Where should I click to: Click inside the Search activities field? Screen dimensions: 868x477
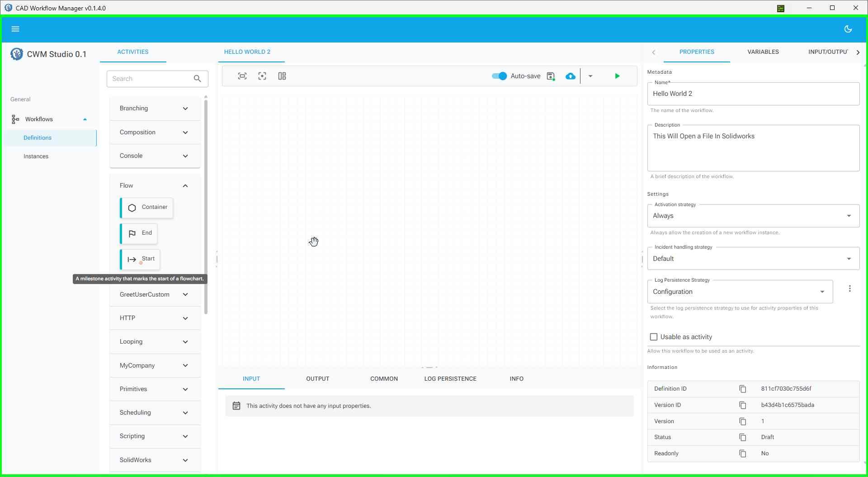[149, 79]
